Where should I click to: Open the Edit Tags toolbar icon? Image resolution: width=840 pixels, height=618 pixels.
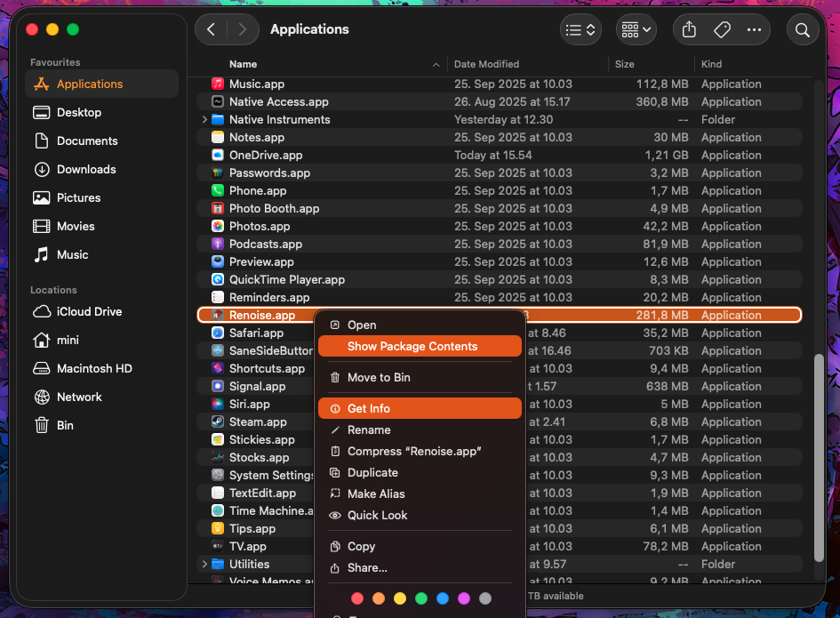722,29
